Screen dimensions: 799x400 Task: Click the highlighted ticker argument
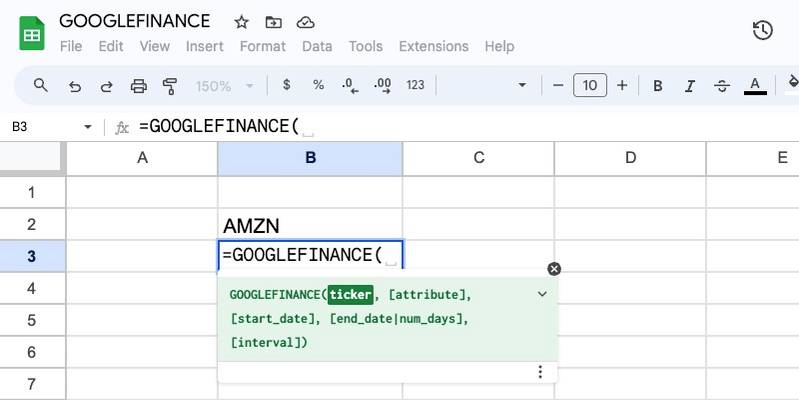click(x=351, y=295)
